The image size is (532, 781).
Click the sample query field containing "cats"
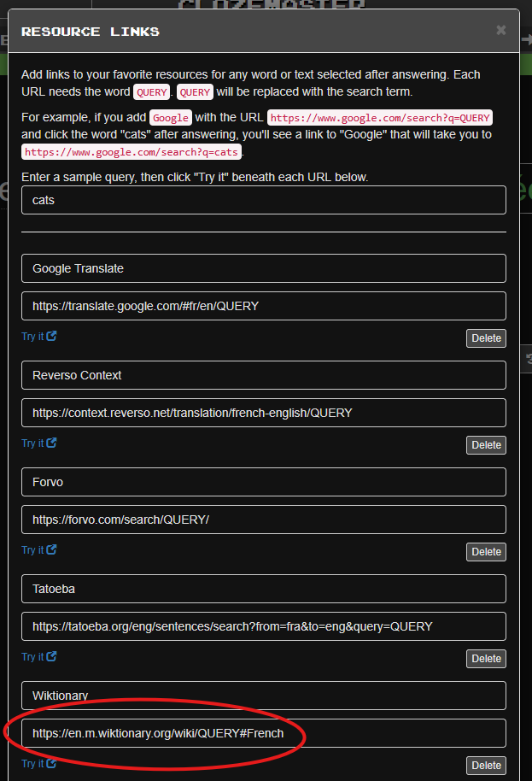263,200
